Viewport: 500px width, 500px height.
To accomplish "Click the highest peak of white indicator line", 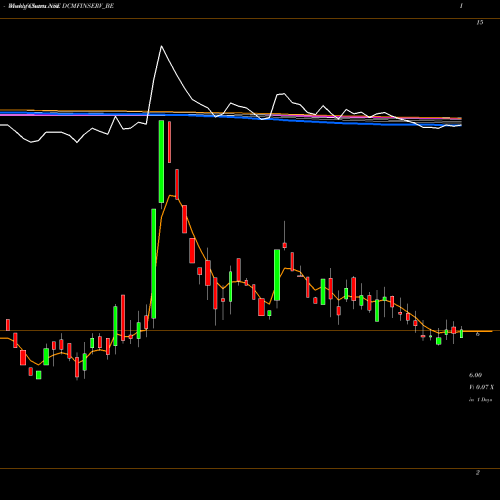I will [x=161, y=46].
